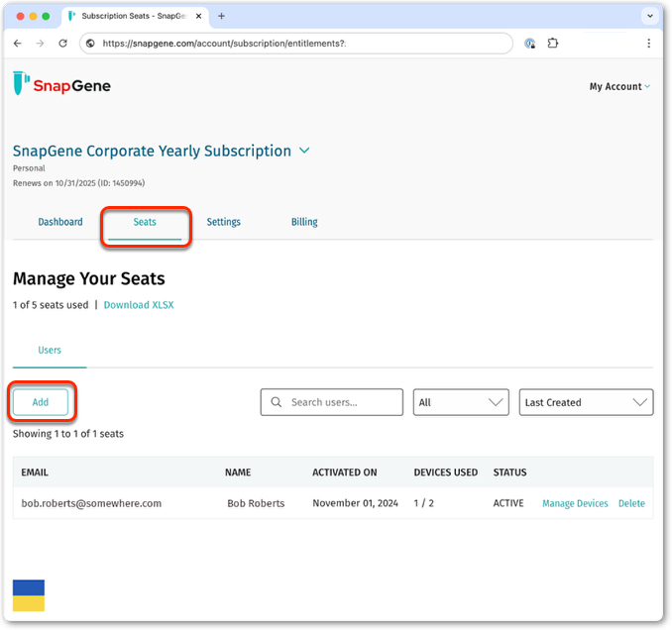Click the email bob.roberts@somewhere.com

coord(92,503)
